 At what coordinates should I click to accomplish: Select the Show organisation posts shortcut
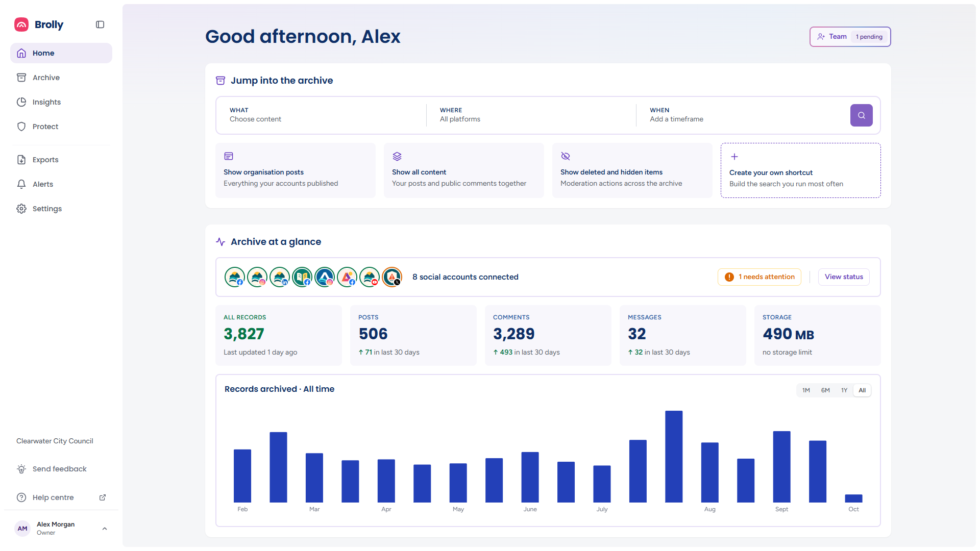[x=296, y=170]
